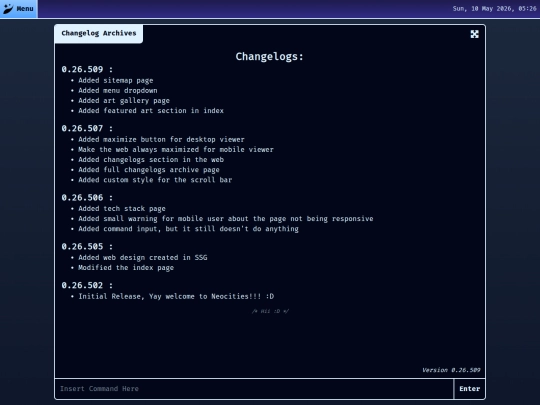Viewport: 540px width, 405px height.
Task: Click 'Added small warning for mobile user' entry
Action: tap(226, 219)
